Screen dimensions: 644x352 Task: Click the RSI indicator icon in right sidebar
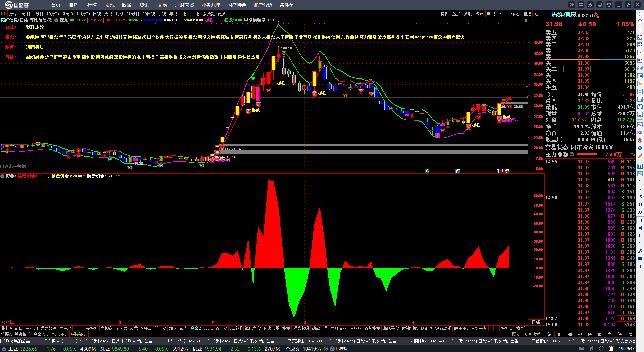(640, 132)
